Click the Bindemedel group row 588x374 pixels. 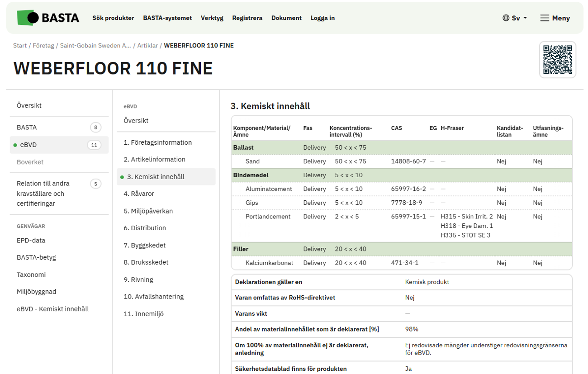coord(401,175)
